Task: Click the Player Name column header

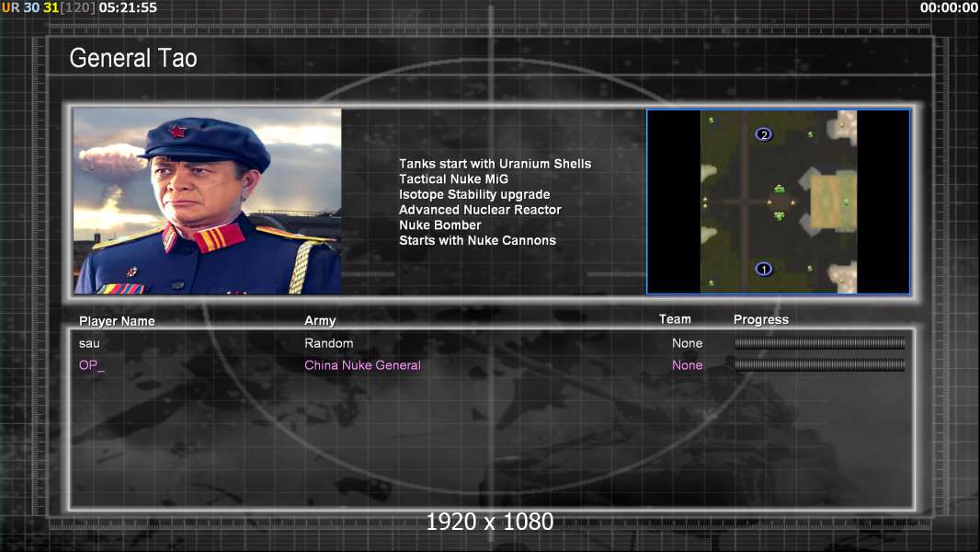Action: click(117, 321)
